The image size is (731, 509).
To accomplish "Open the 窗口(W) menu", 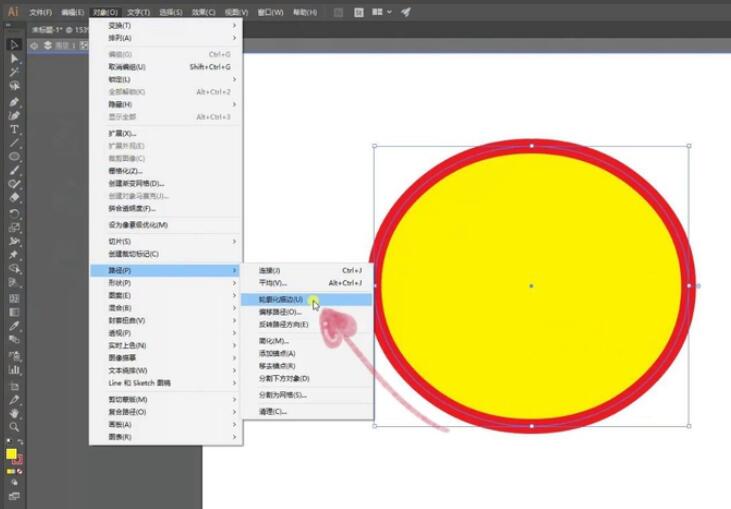I will coord(270,12).
